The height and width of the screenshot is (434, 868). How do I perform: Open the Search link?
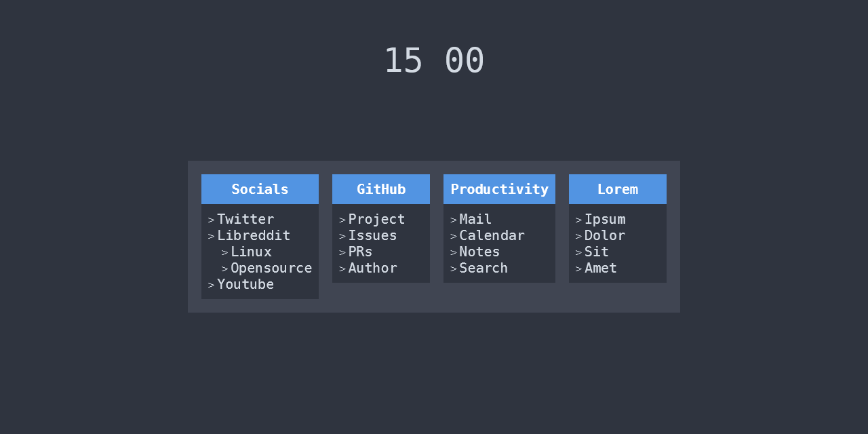click(484, 268)
